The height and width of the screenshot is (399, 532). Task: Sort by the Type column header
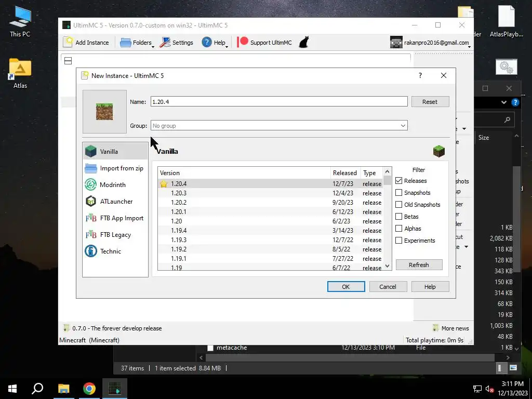click(x=371, y=172)
